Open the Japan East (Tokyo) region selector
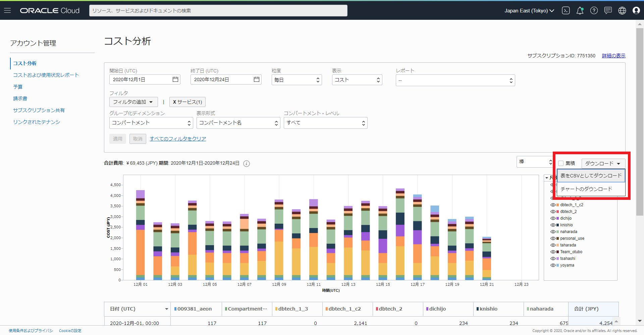Image resolution: width=644 pixels, height=335 pixels. pos(529,11)
